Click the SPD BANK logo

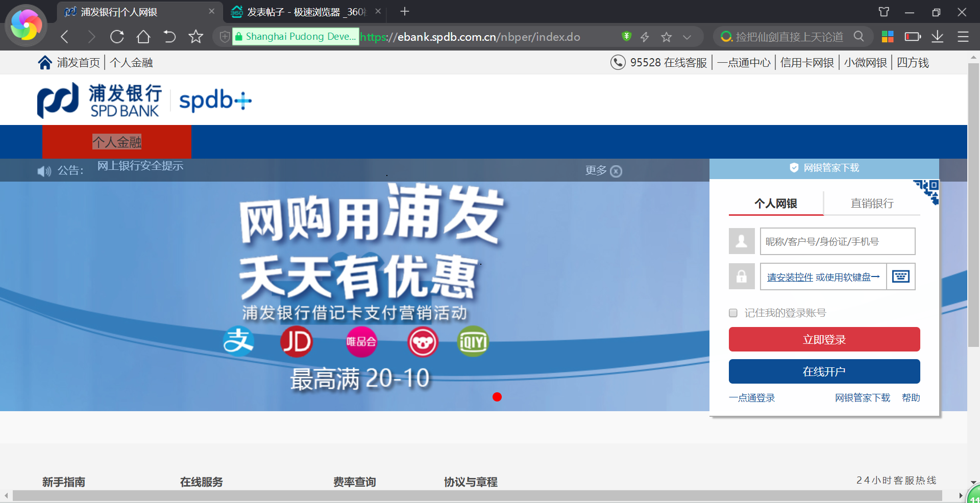tap(100, 100)
